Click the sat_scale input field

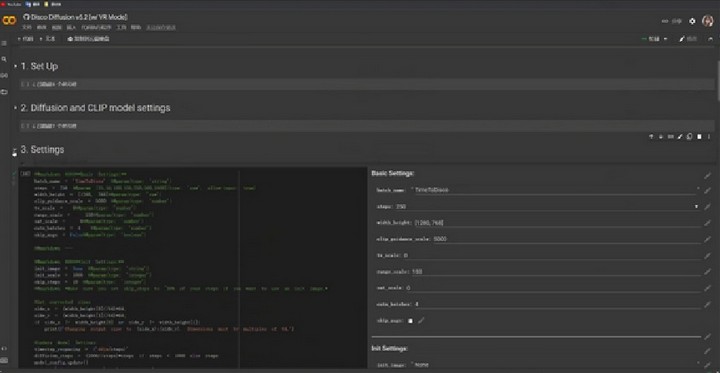tap(554, 288)
